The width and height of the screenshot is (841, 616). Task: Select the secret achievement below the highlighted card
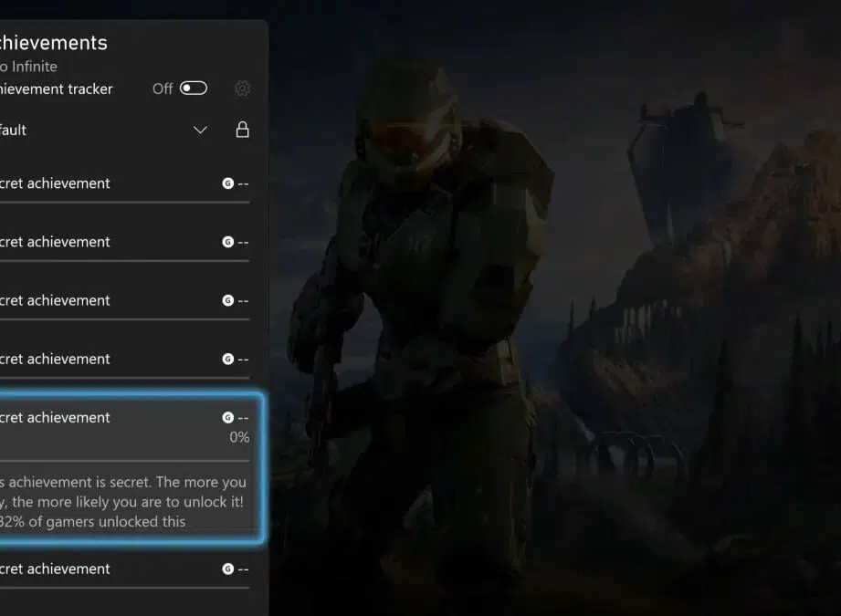coord(125,569)
